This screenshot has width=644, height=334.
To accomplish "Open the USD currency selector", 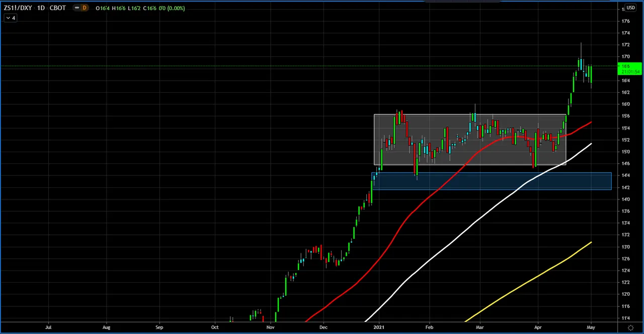I will pyautogui.click(x=630, y=8).
